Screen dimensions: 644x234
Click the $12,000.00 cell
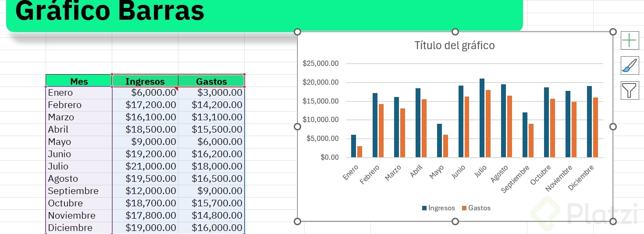145,191
